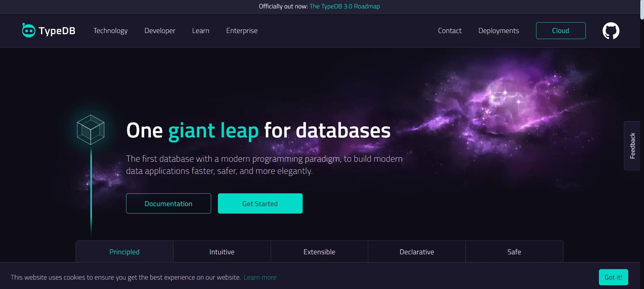Dismiss cookie notice with Got it!
Screen dimensions: 644x289
[613, 277]
